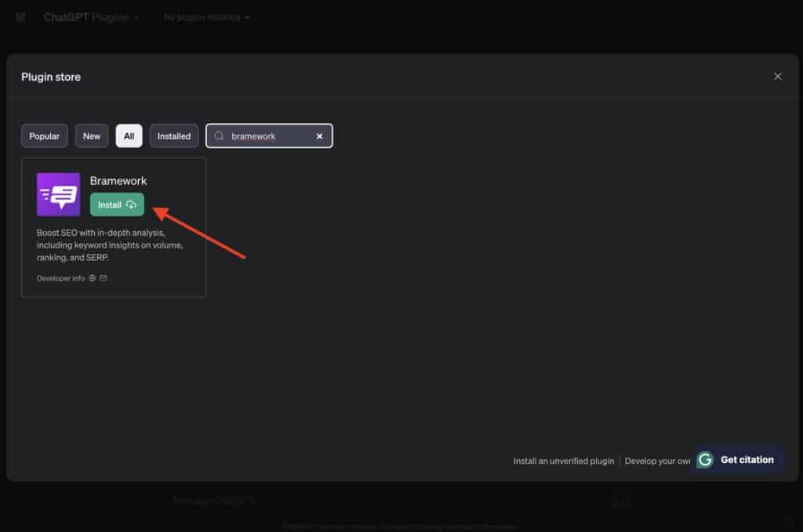Clear the bramework search text
The width and height of the screenshot is (803, 532).
coord(320,136)
